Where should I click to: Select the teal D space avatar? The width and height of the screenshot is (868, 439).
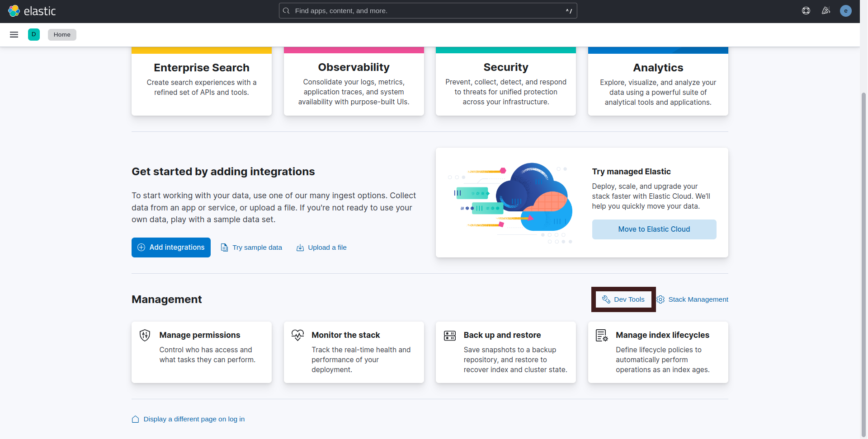(x=34, y=34)
